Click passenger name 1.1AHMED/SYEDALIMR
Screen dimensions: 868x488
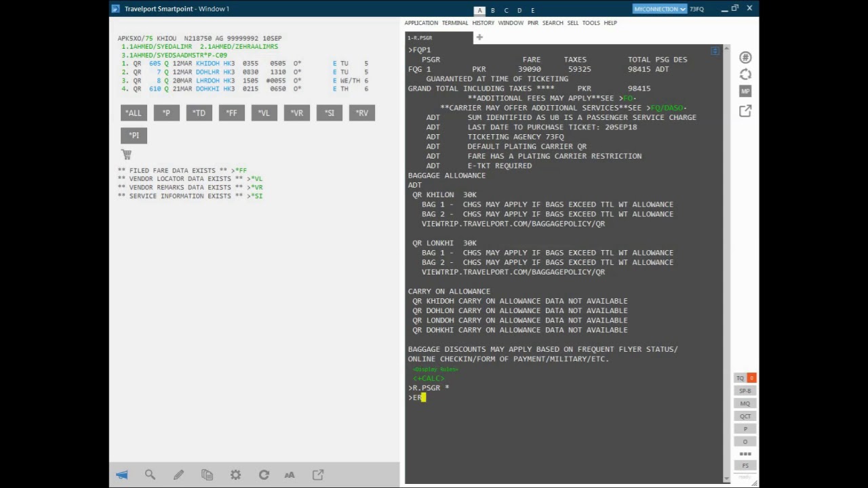[157, 47]
